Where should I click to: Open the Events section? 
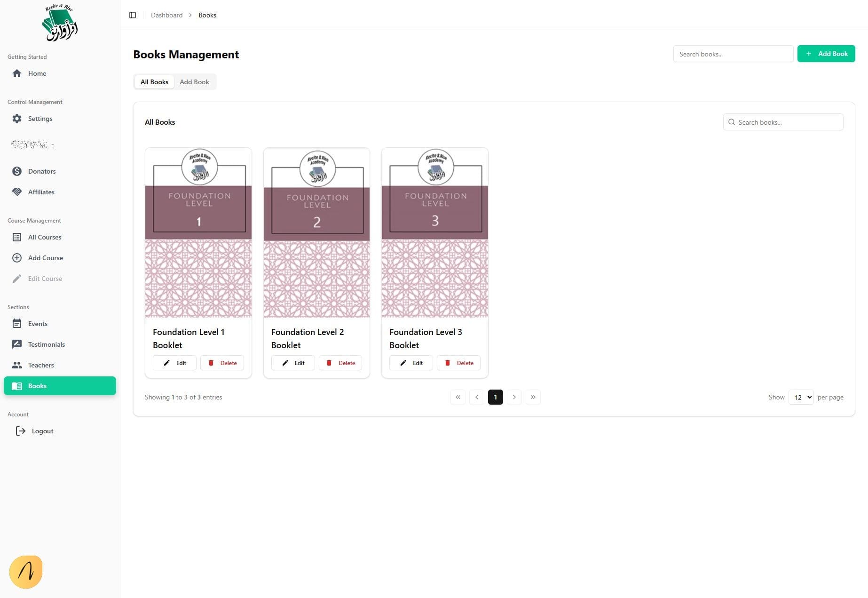point(38,324)
